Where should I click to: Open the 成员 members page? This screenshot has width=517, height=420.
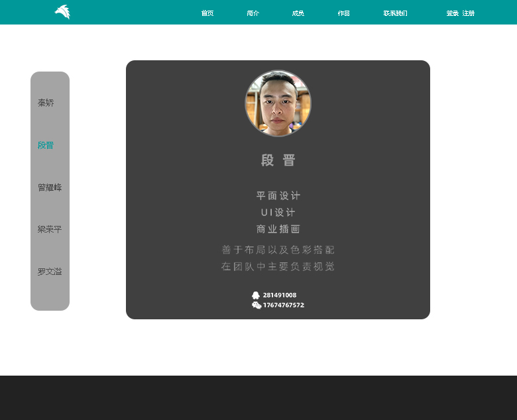point(298,13)
